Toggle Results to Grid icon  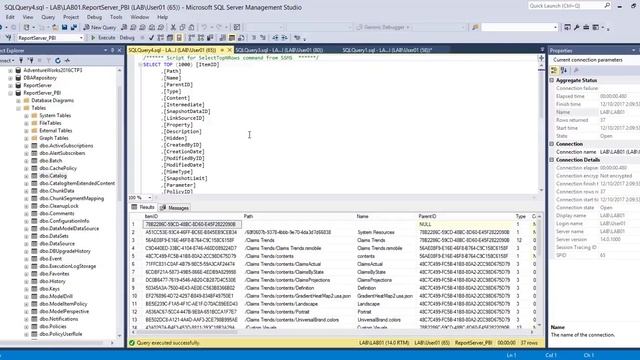pyautogui.click(x=231, y=38)
